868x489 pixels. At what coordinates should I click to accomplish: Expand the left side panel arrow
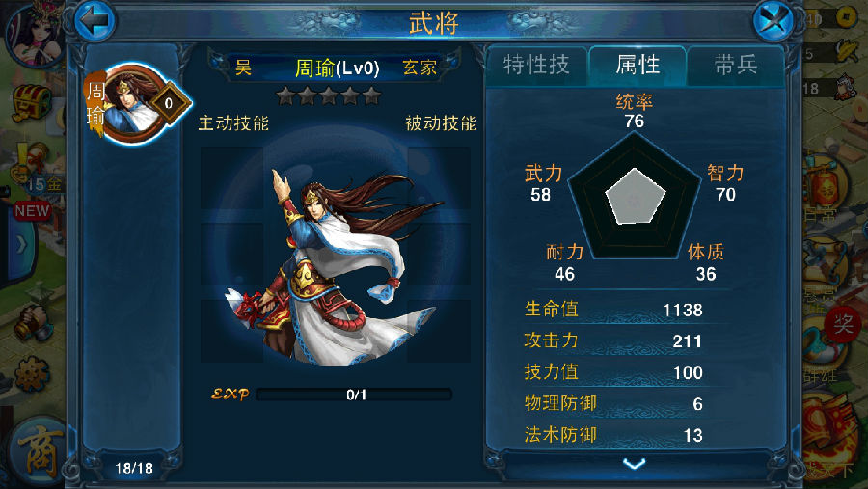coord(21,244)
